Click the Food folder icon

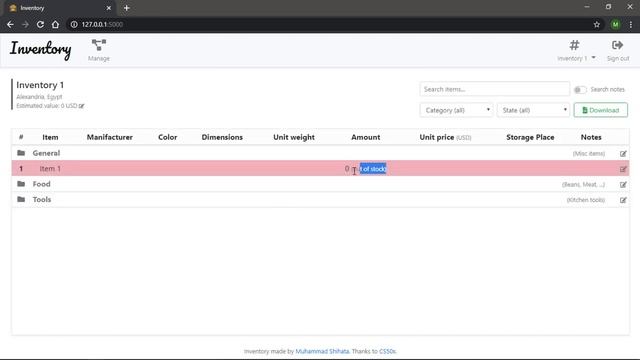point(21,184)
